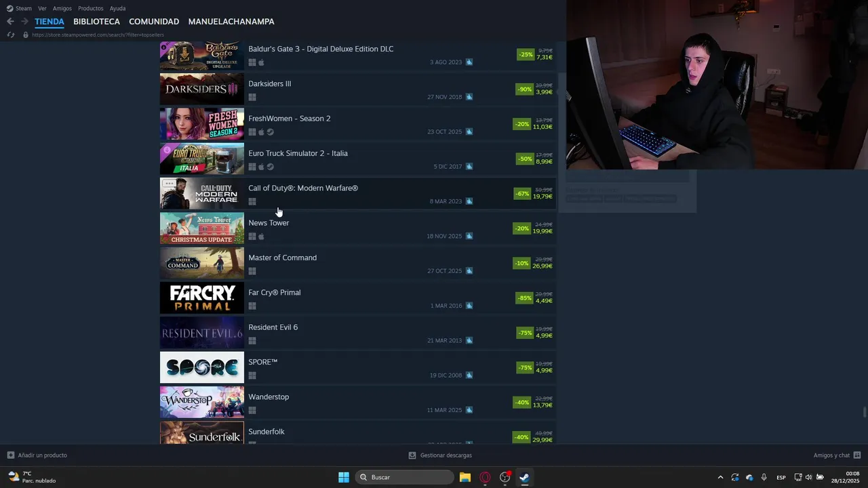
Task: Open the Amigos menu
Action: pos(62,8)
